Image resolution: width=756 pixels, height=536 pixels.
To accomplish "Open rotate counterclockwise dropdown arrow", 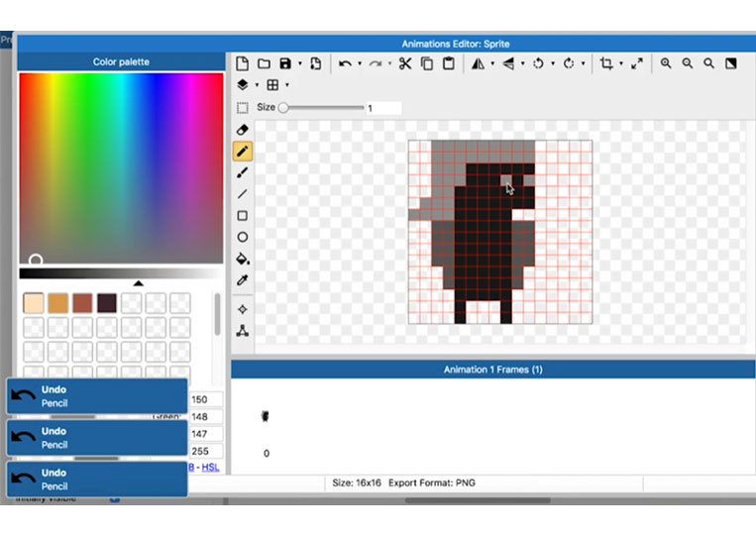I will coord(553,64).
